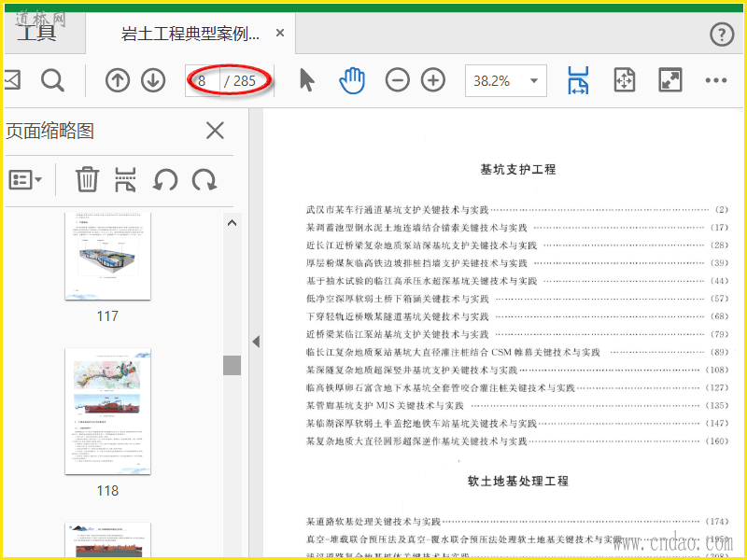Click the 软土地基处理工程 section heading
747x560 pixels.
[518, 481]
